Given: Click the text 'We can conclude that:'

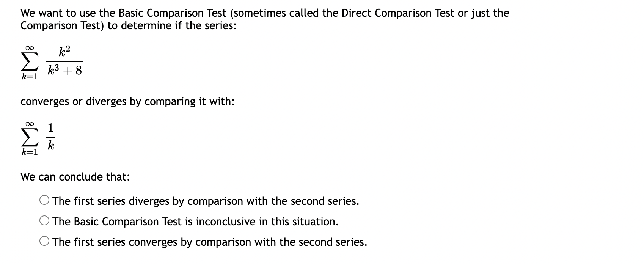Looking at the screenshot, I should (x=75, y=176).
